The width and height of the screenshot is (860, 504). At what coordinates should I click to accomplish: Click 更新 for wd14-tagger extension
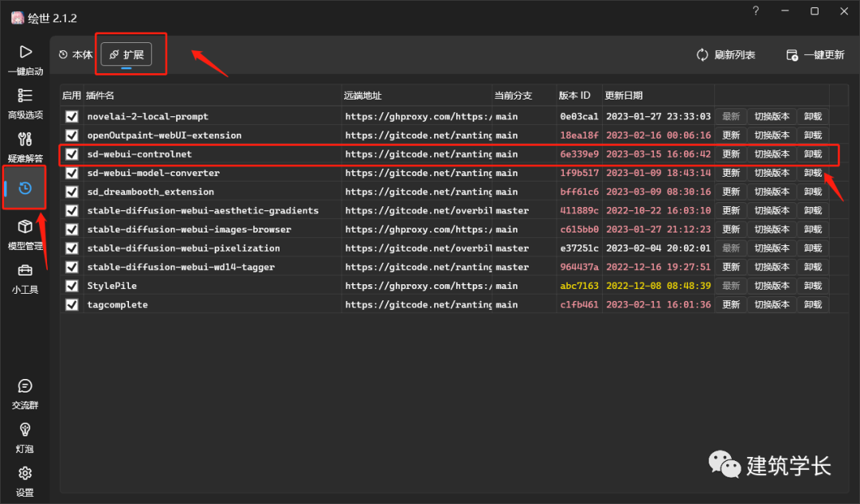pos(730,267)
